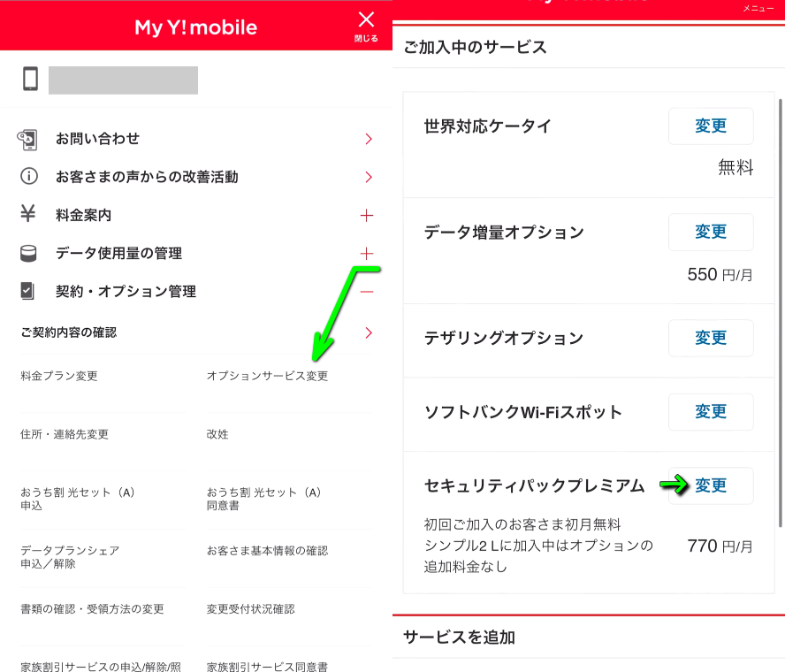
Task: Open the メニュー button in the right header
Action: [758, 8]
